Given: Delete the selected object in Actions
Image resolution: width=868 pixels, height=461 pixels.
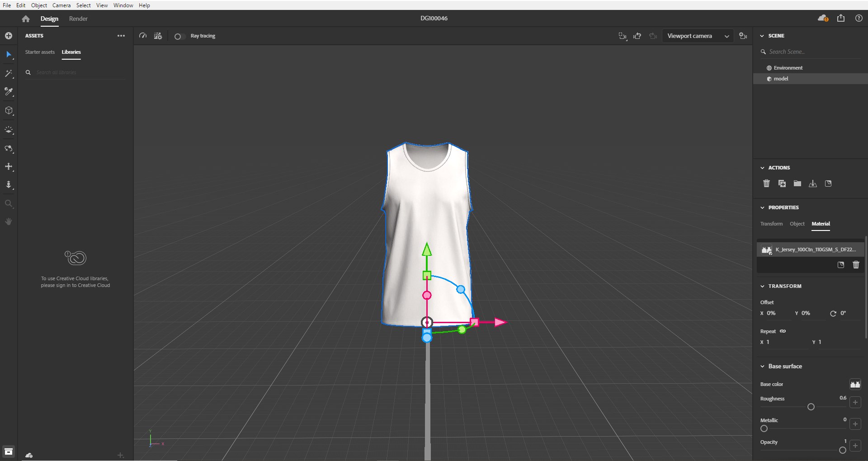Looking at the screenshot, I should 766,183.
